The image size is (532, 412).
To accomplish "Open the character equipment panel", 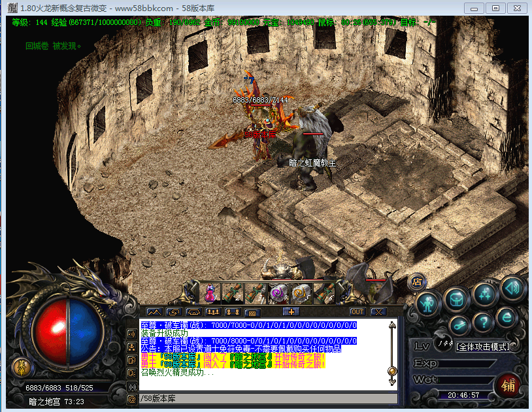I will [427, 303].
